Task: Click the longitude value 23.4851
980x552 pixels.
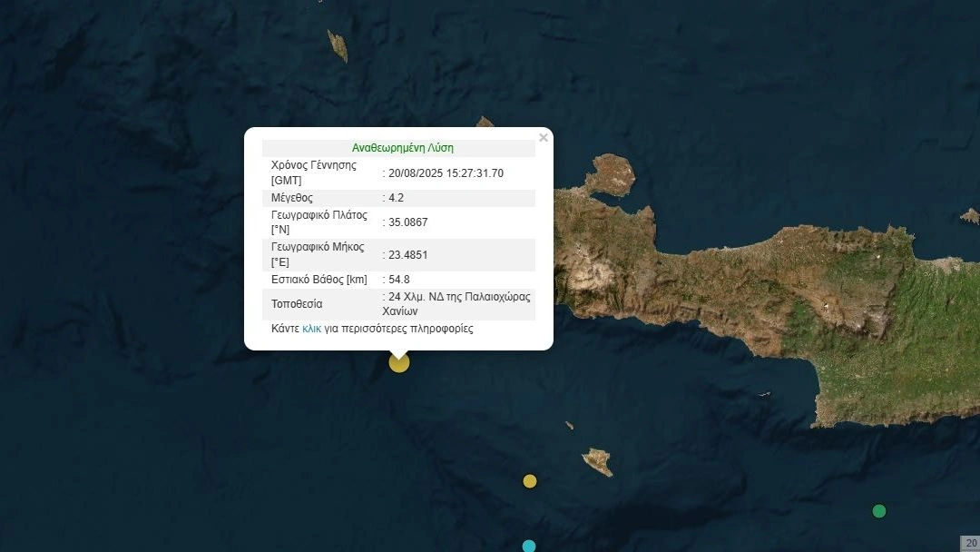Action: (x=407, y=254)
